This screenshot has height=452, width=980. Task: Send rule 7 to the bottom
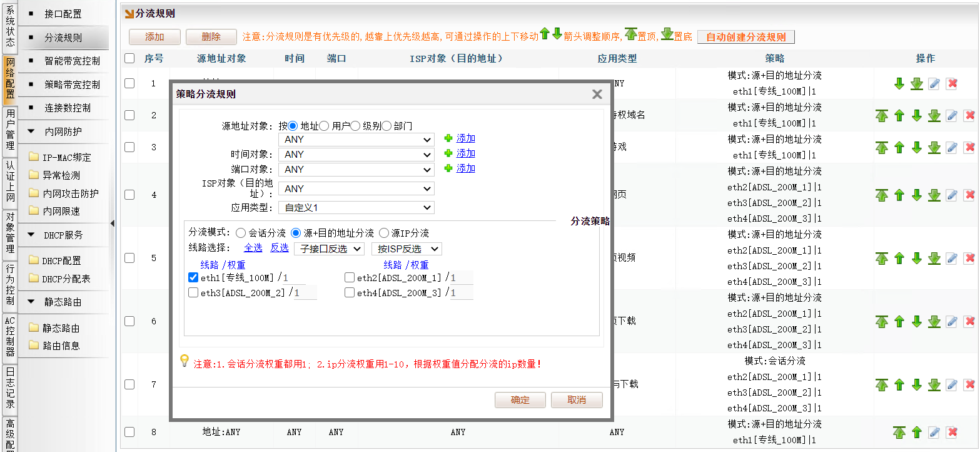pyautogui.click(x=934, y=384)
